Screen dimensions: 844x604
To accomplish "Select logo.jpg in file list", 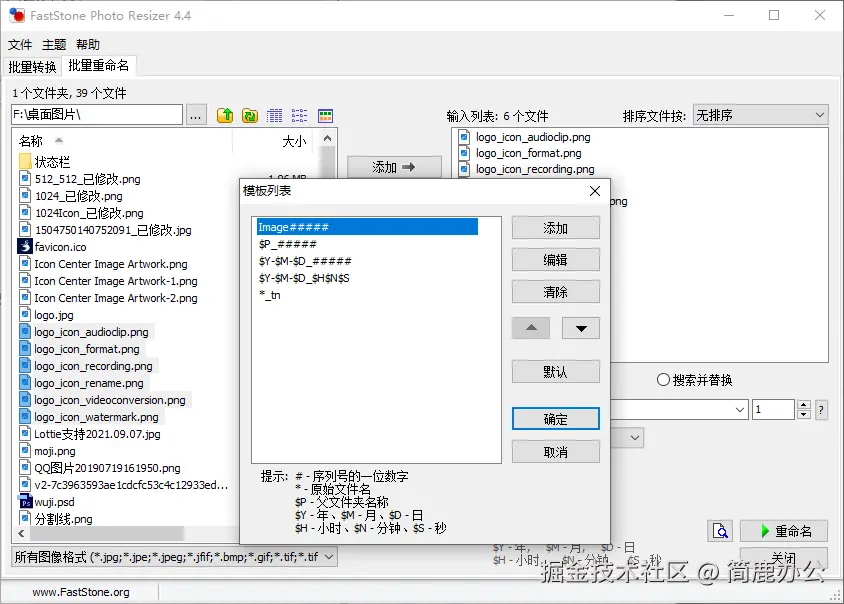I will [x=54, y=315].
